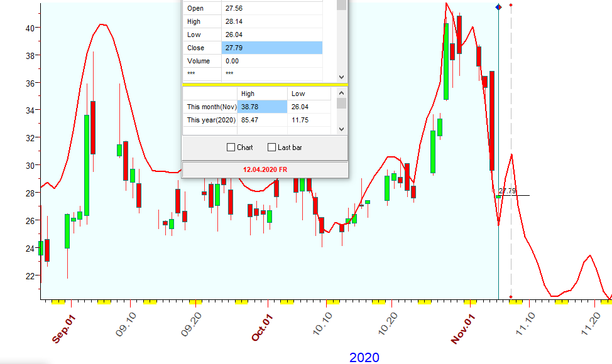Click the 11.10 date axis label
Image resolution: width=612 pixels, height=364 pixels.
(x=525, y=324)
